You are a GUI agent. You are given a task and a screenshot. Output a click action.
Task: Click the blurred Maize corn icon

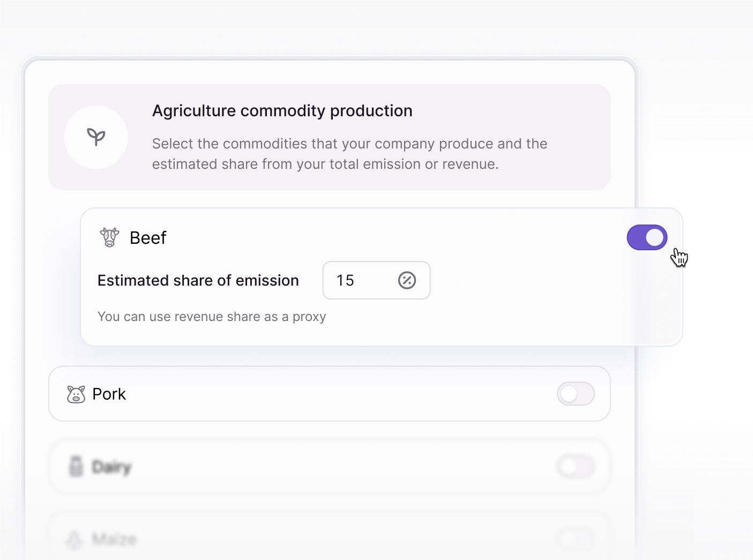74,539
